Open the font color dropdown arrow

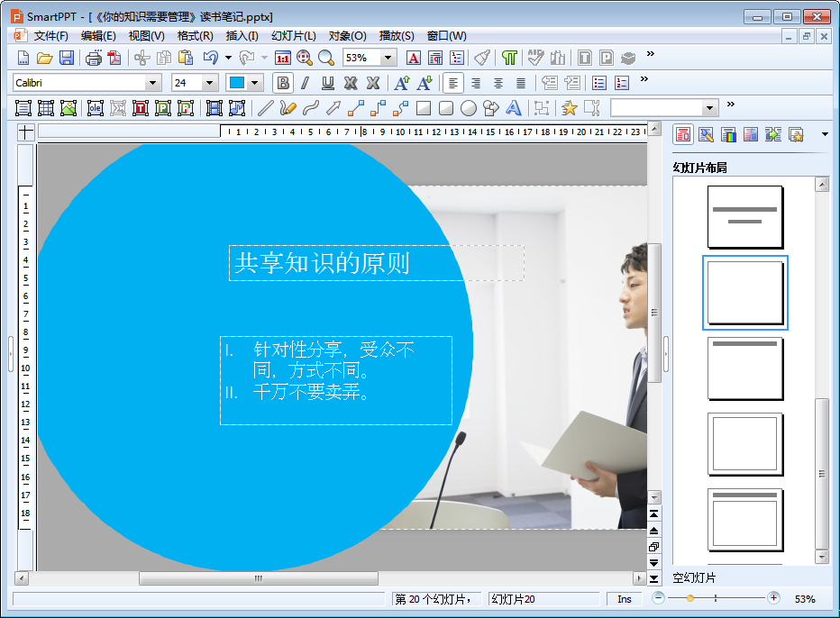click(x=255, y=83)
